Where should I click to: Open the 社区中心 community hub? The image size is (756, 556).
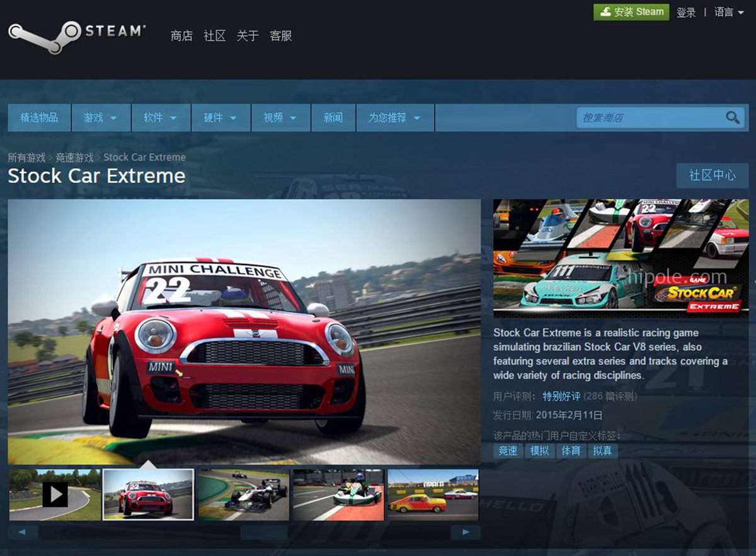point(713,176)
